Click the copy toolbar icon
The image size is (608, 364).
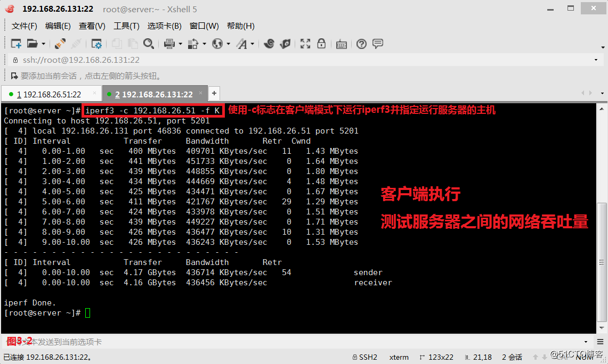[117, 44]
